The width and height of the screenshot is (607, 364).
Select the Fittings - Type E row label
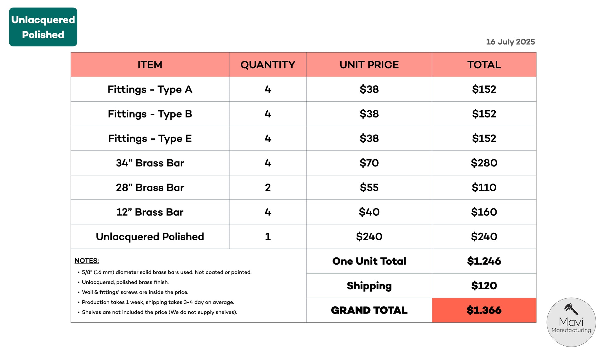tap(150, 138)
